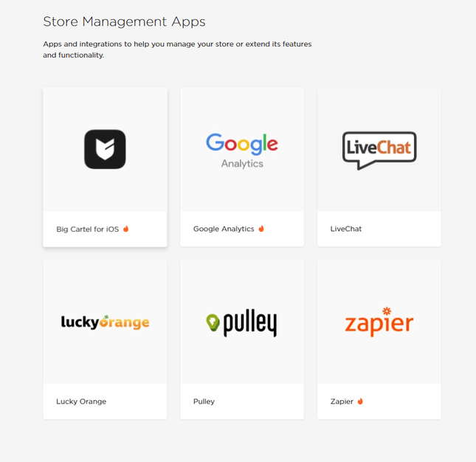Click flame icon beside Big Cartel for iOS
This screenshot has height=462, width=476.
pyautogui.click(x=125, y=229)
